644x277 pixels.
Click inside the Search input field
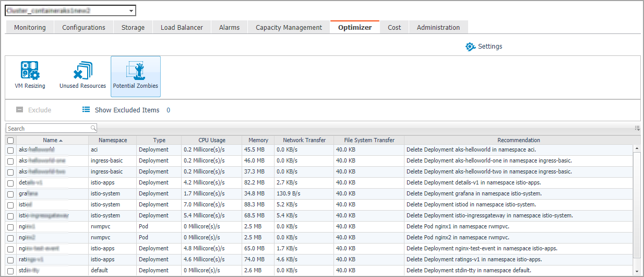tap(47, 129)
